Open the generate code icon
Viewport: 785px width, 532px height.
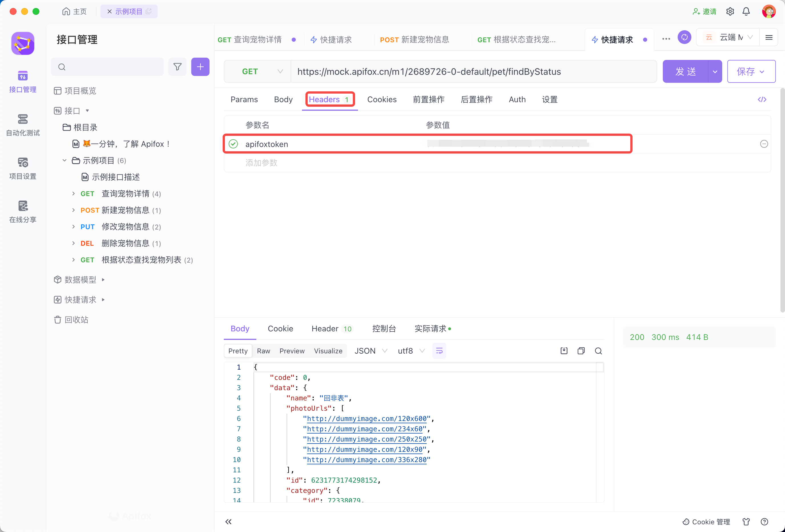(x=762, y=99)
